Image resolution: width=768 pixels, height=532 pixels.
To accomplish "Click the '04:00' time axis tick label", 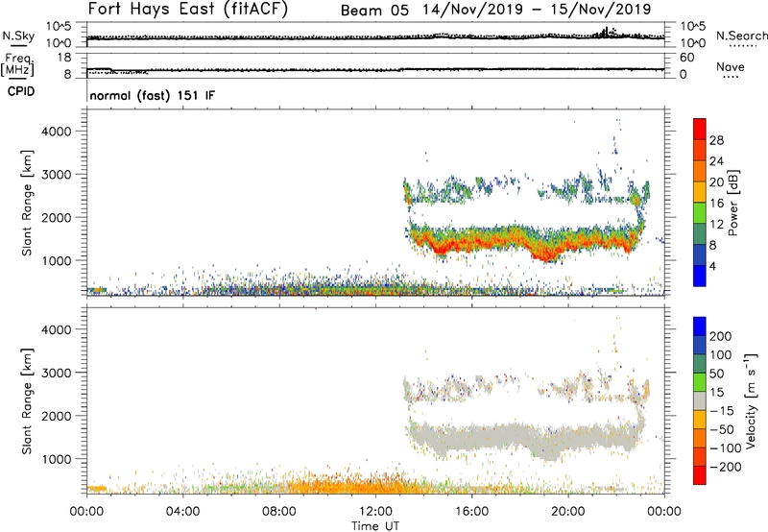I will [x=182, y=512].
